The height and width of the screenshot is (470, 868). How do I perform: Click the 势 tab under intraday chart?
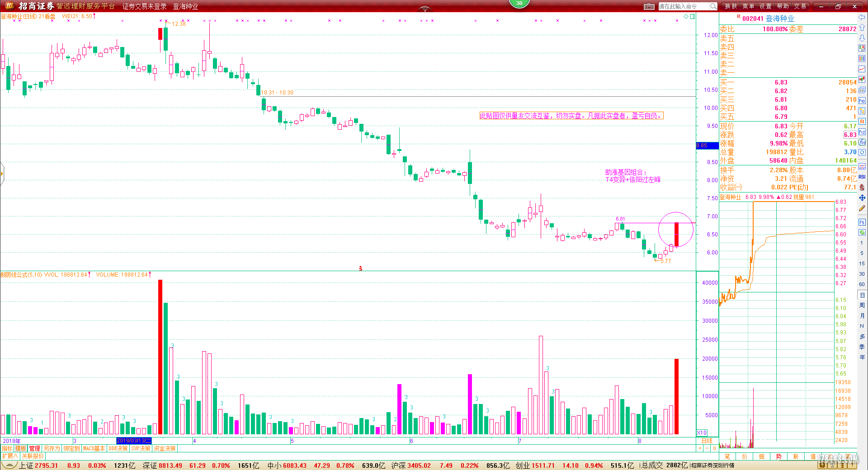click(x=778, y=456)
